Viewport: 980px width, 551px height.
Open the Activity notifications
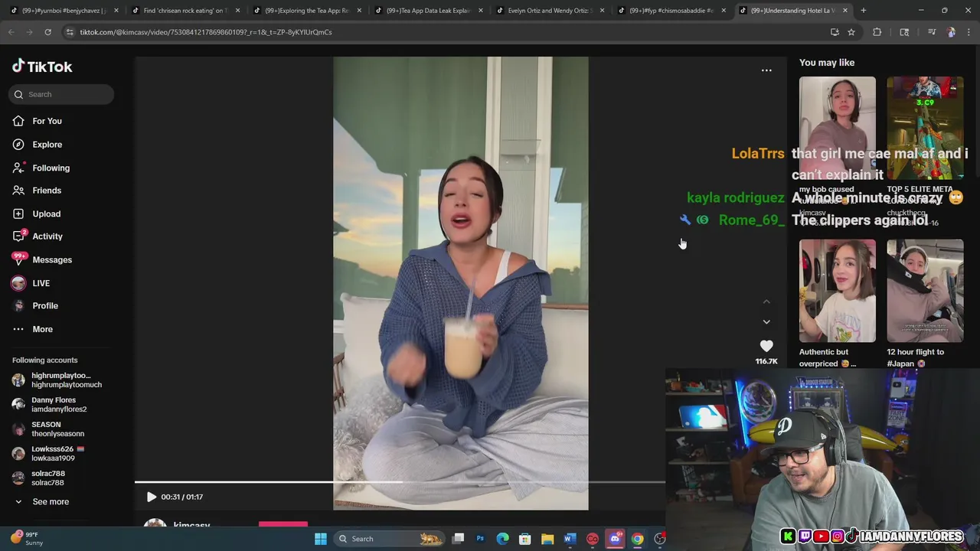(47, 236)
